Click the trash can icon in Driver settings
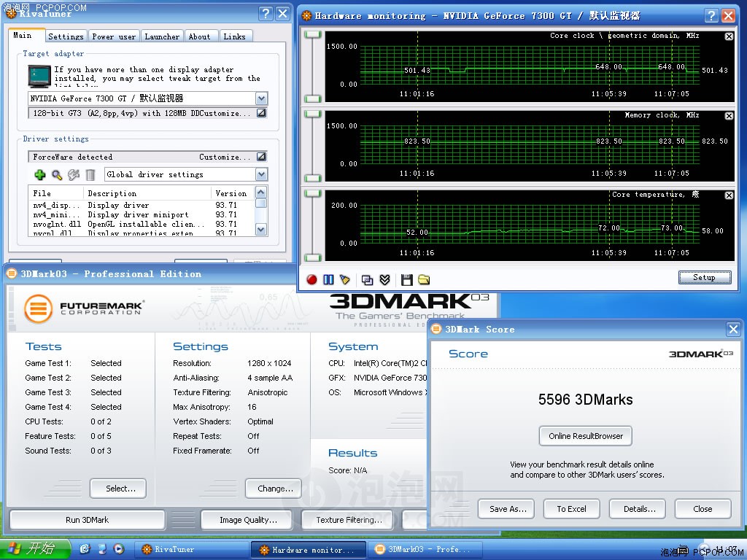Viewport: 747px width, 560px height. 90,175
